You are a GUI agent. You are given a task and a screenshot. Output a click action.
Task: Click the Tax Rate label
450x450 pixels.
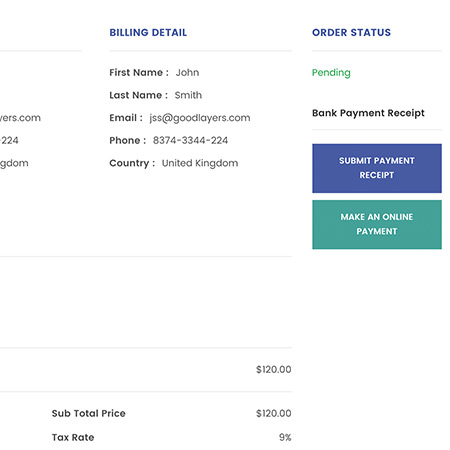(x=73, y=437)
